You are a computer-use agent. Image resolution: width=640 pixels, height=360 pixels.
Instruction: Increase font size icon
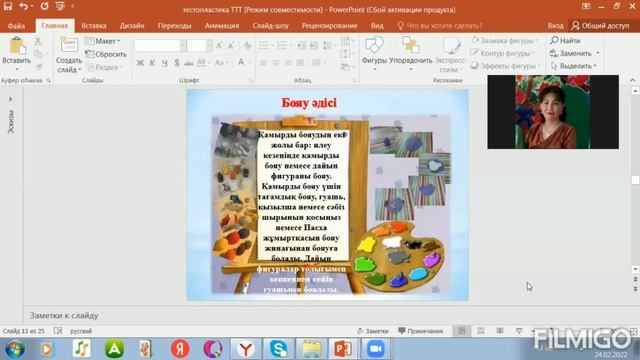220,45
